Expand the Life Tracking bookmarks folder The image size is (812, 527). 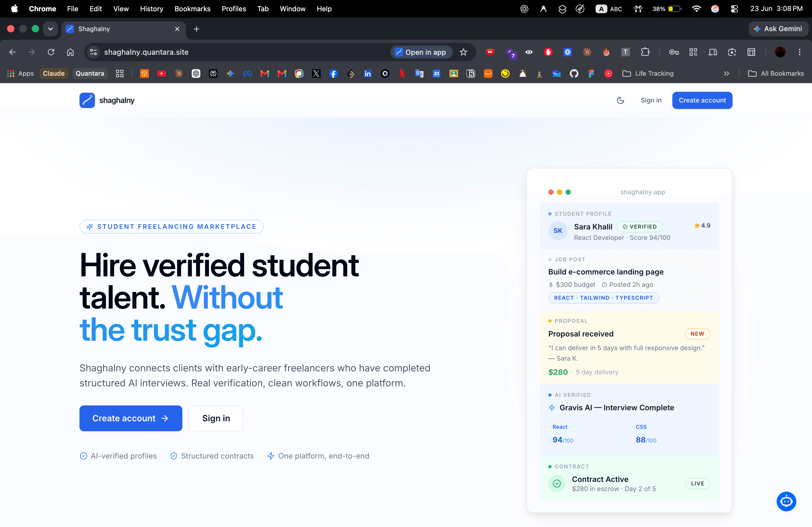648,73
